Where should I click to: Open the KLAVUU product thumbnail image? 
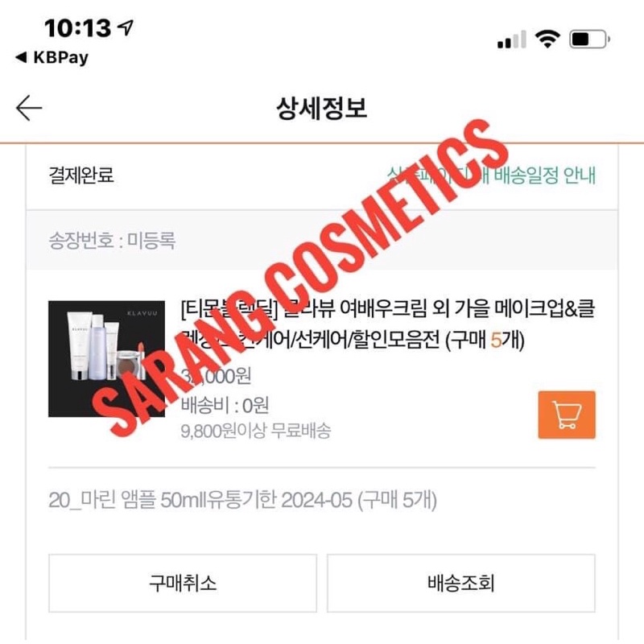pyautogui.click(x=107, y=359)
